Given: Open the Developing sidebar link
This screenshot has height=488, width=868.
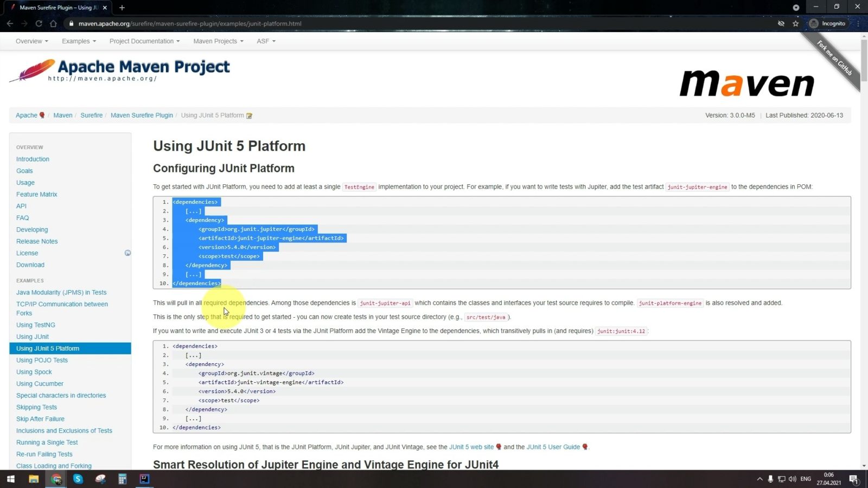Looking at the screenshot, I should coord(32,230).
